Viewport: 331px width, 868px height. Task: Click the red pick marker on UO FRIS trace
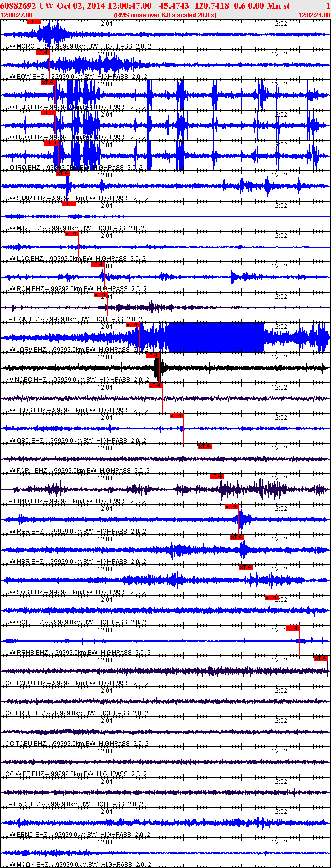pyautogui.click(x=48, y=82)
